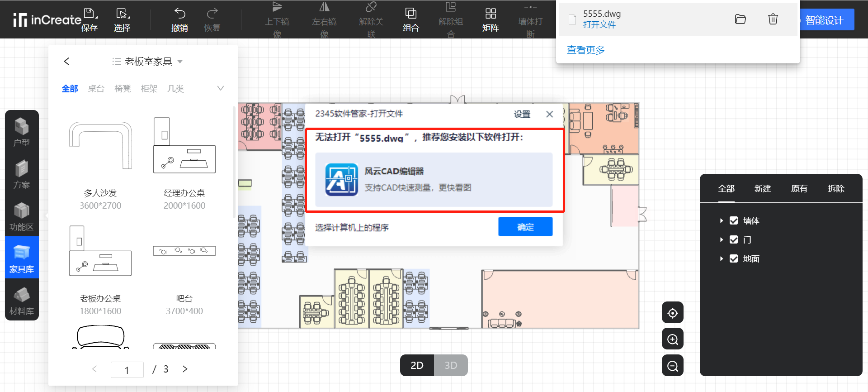868x392 pixels.
Task: Open the 功能区 sidebar panel
Action: [22, 215]
